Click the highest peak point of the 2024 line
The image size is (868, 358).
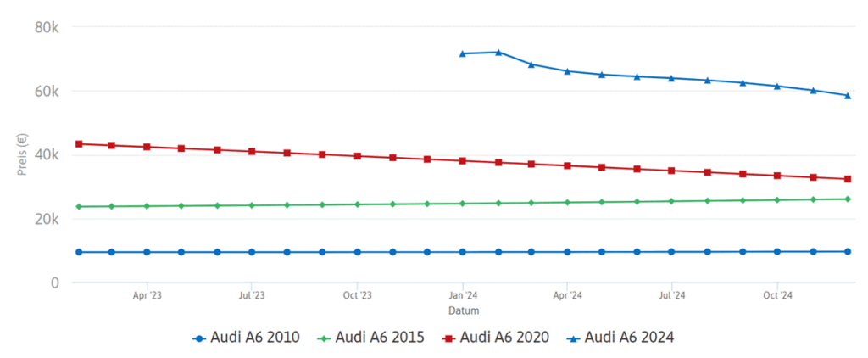pos(498,52)
